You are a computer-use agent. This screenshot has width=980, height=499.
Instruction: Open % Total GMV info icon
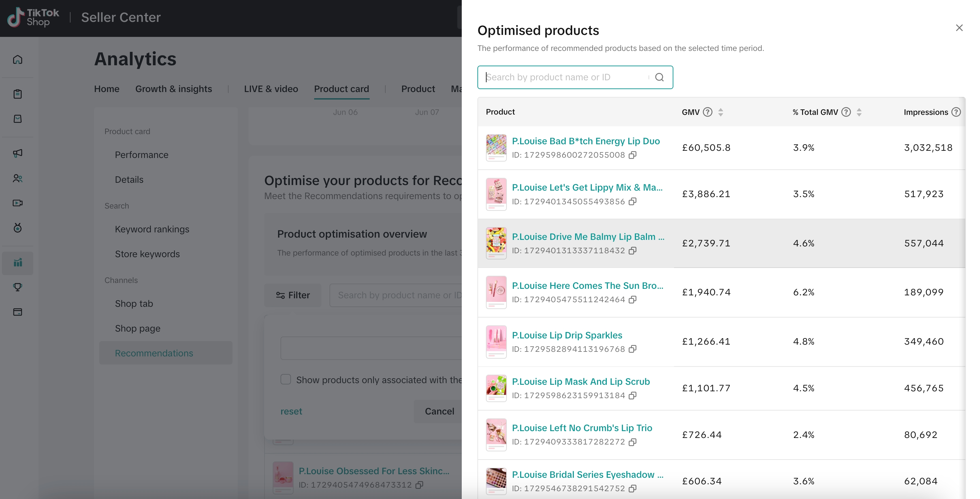(x=846, y=112)
